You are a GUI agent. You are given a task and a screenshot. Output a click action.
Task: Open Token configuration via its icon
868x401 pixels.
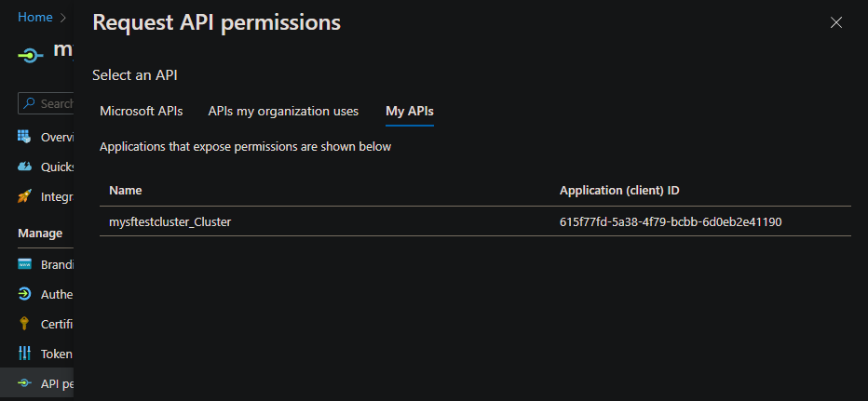pyautogui.click(x=25, y=354)
